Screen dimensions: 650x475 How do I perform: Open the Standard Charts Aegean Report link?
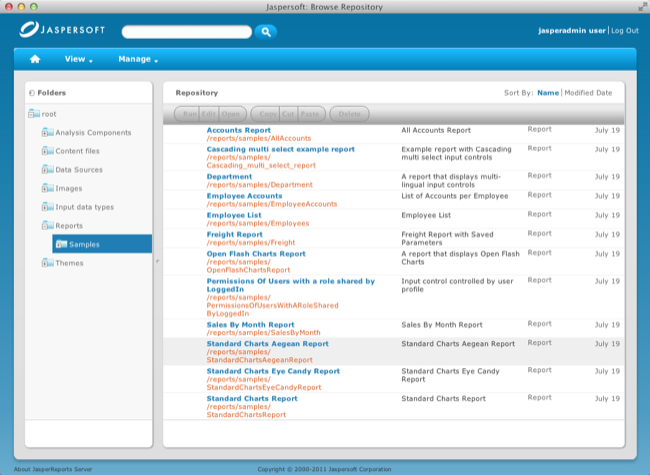267,344
